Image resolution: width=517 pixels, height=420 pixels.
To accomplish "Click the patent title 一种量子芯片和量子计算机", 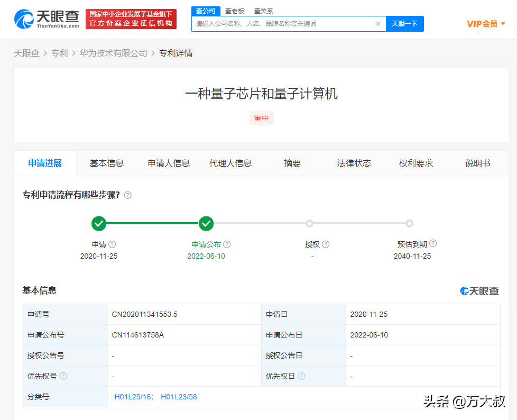I will coord(262,94).
